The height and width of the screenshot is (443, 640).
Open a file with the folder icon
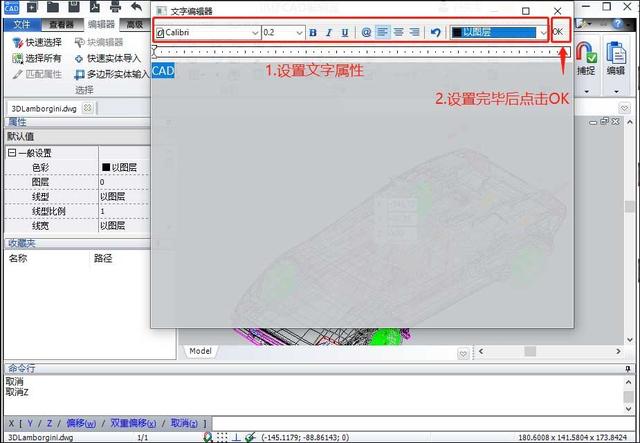pos(53,7)
